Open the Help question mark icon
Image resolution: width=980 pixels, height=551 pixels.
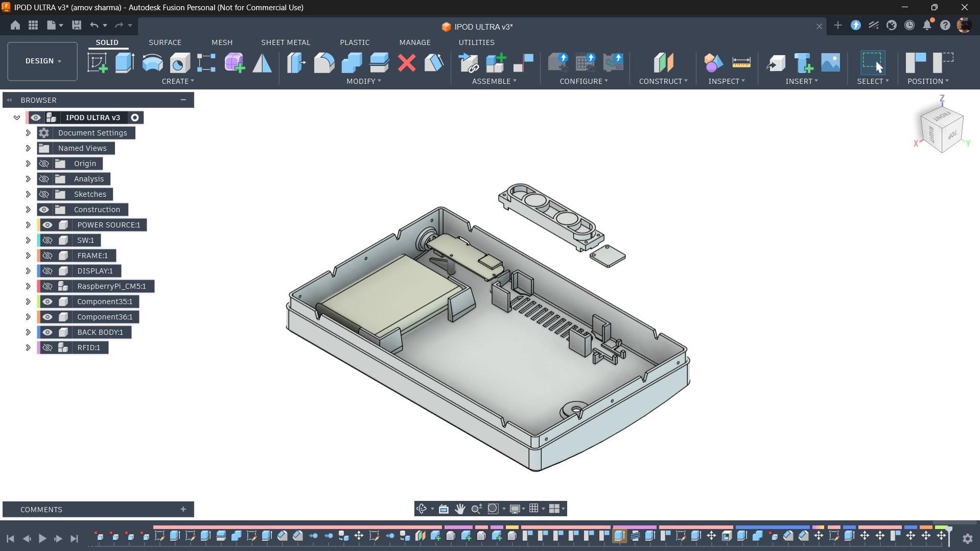(945, 25)
